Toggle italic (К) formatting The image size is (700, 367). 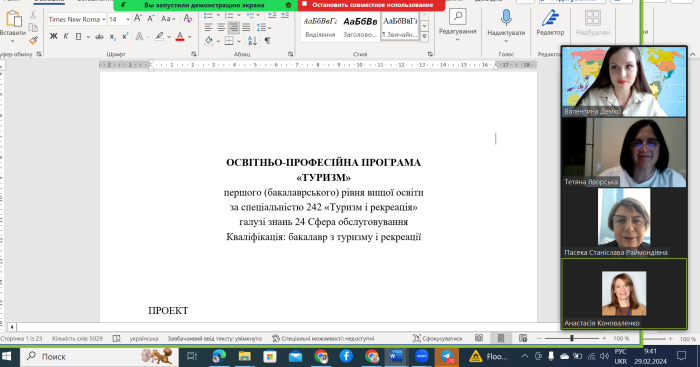[66, 37]
